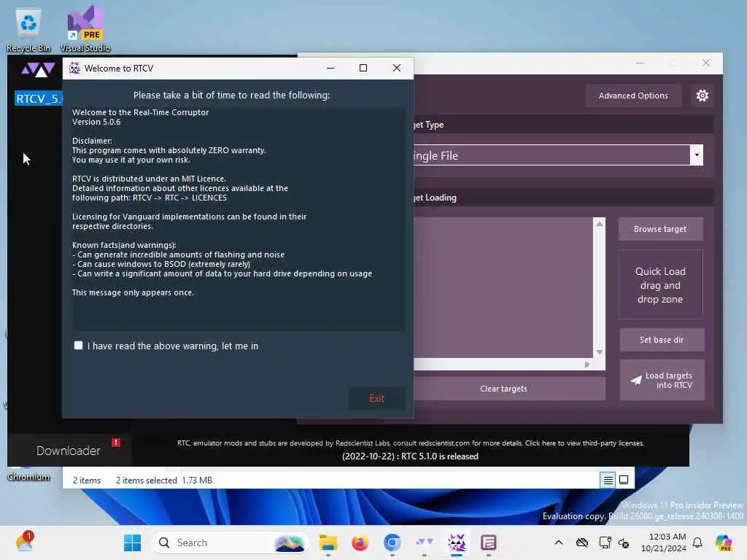This screenshot has height=560, width=747.
Task: Click the RTC 5.1.0 is released news text
Action: 410,456
